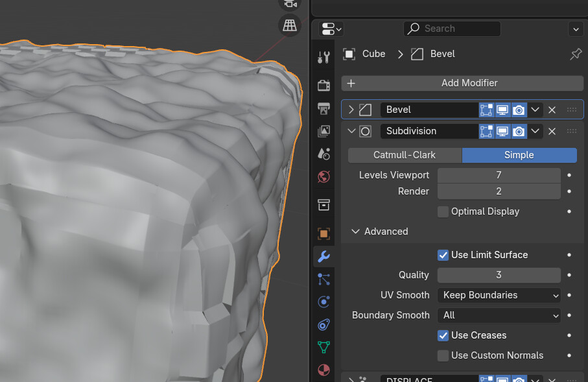Grab the Subdivision modifier drag handle
The image size is (588, 382).
572,132
